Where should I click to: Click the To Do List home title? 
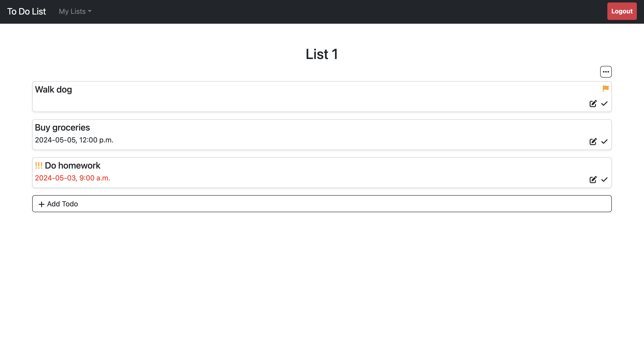pos(26,11)
